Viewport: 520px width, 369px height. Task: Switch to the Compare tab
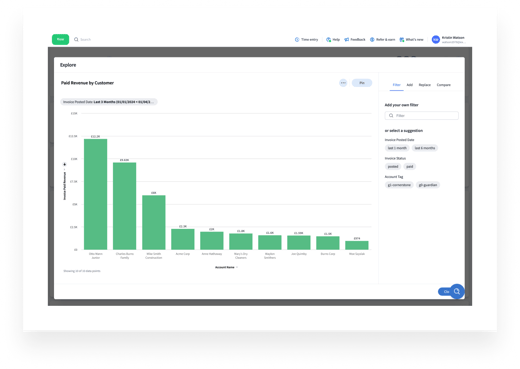pyautogui.click(x=444, y=85)
